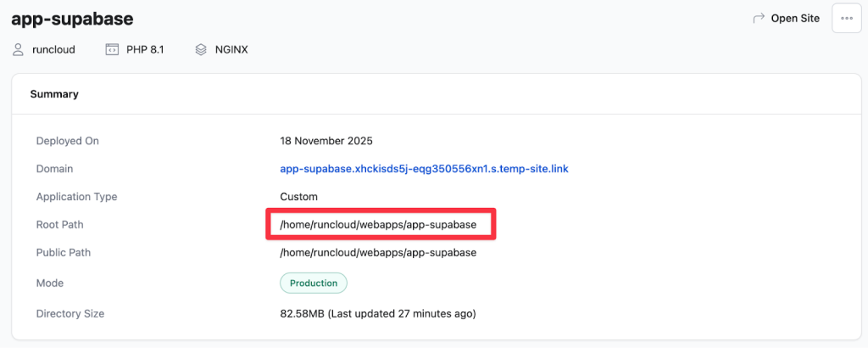Click the deployed date 18 November 2025
The image size is (868, 348).
click(326, 141)
